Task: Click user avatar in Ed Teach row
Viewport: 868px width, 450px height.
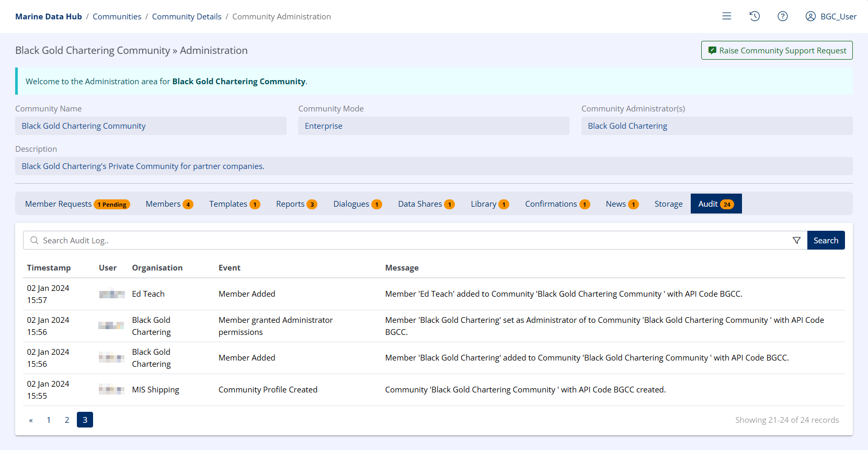Action: click(x=111, y=294)
